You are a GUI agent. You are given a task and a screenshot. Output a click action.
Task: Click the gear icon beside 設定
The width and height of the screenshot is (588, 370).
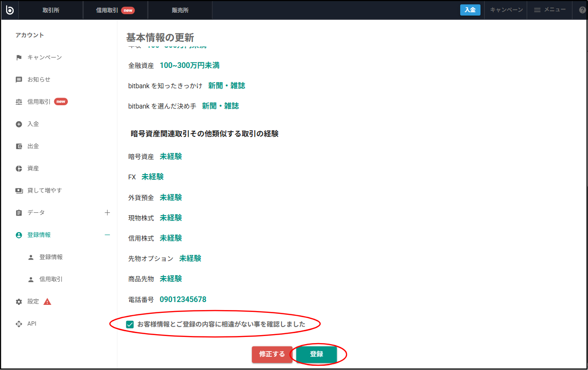click(x=19, y=302)
